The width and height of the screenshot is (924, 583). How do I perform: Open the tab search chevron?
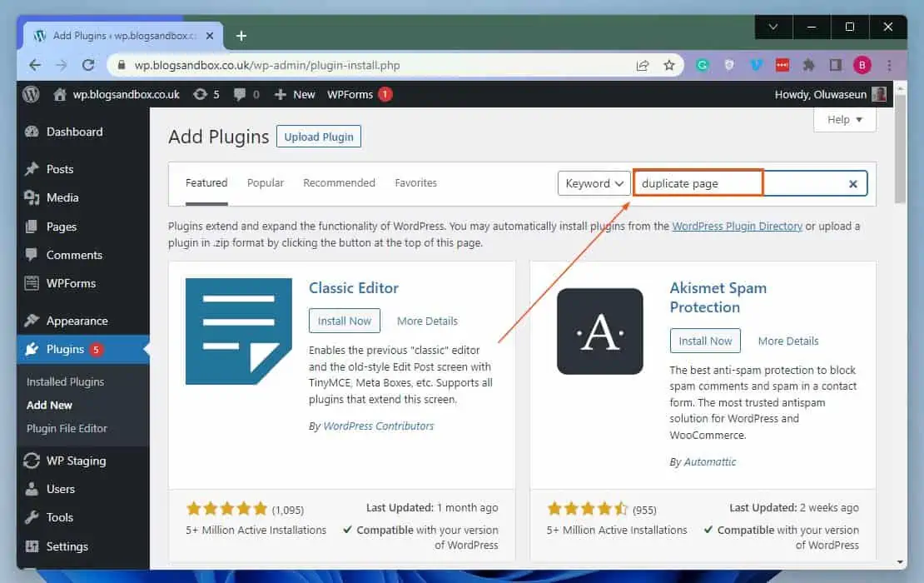pos(773,27)
